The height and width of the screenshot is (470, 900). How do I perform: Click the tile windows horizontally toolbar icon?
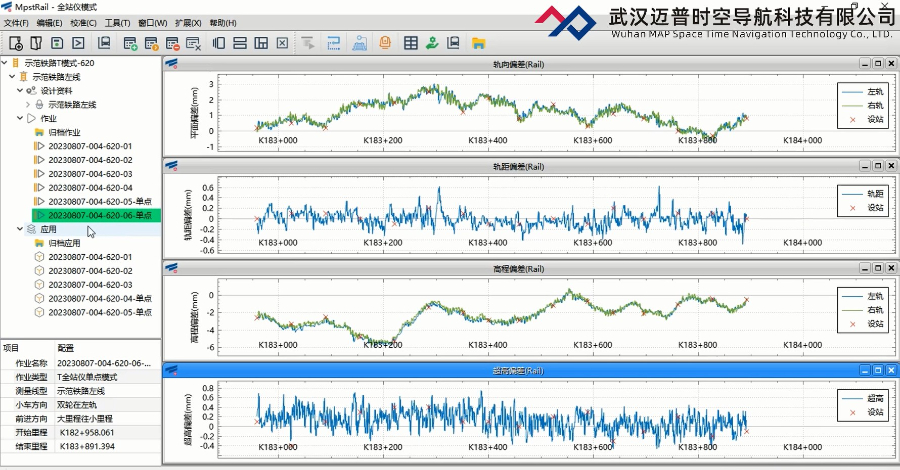[x=240, y=43]
